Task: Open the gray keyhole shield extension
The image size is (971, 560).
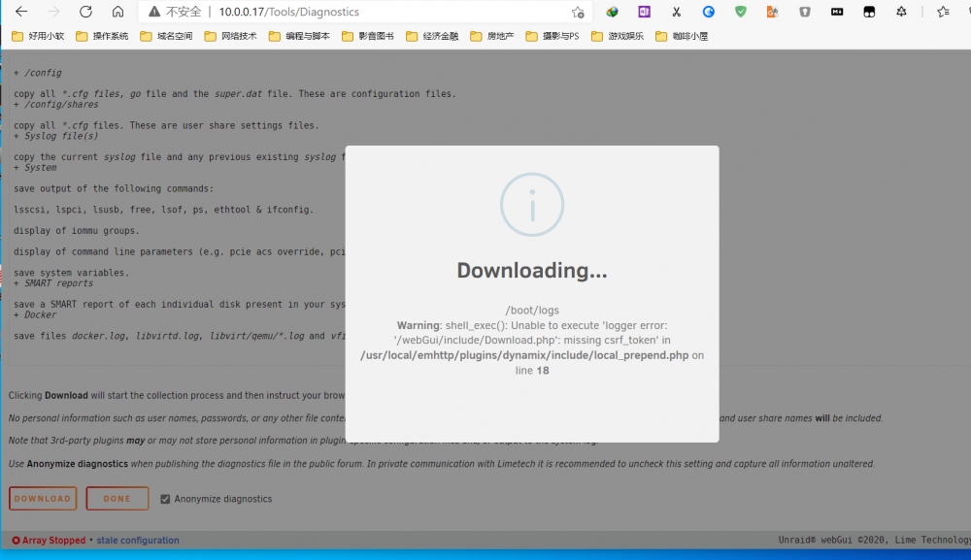Action: [804, 12]
